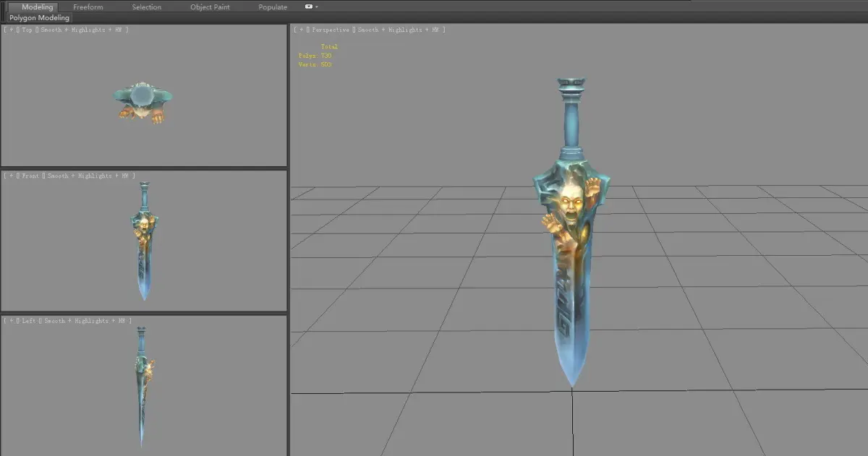868x456 pixels.
Task: Switch to the Object Paint tab
Action: (210, 7)
